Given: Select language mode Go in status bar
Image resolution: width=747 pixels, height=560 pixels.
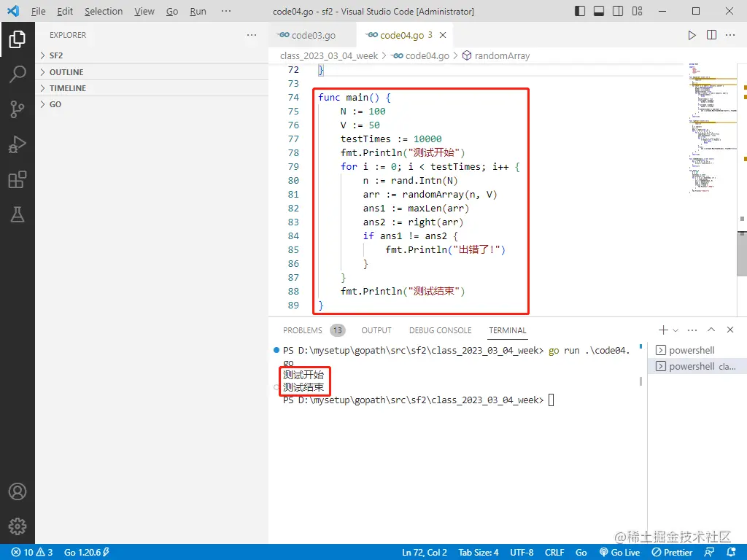Looking at the screenshot, I should [581, 553].
